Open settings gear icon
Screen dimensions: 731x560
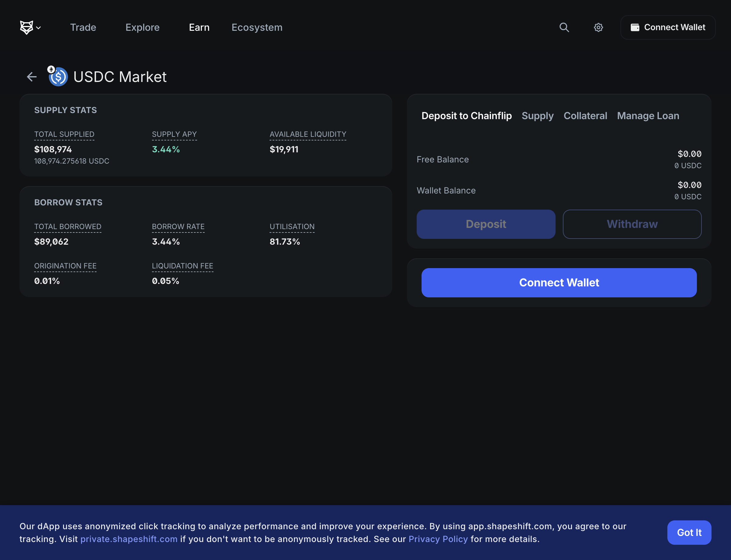tap(599, 27)
